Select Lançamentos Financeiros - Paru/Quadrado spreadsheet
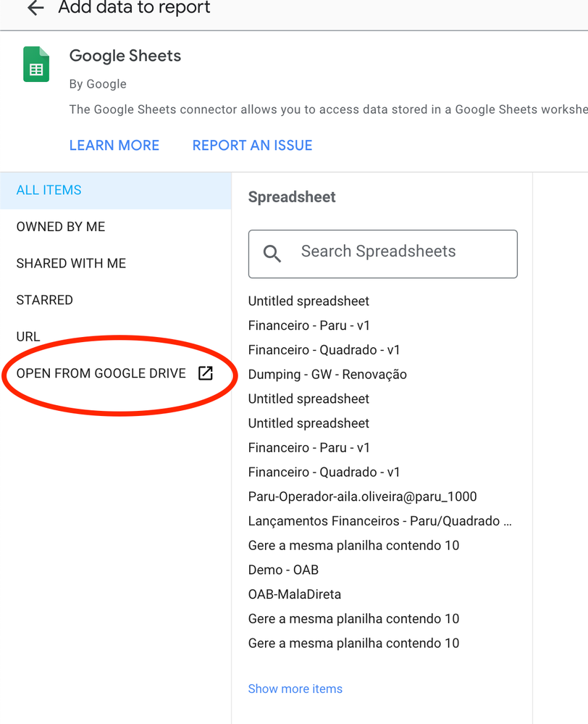588x724 pixels. coord(380,521)
